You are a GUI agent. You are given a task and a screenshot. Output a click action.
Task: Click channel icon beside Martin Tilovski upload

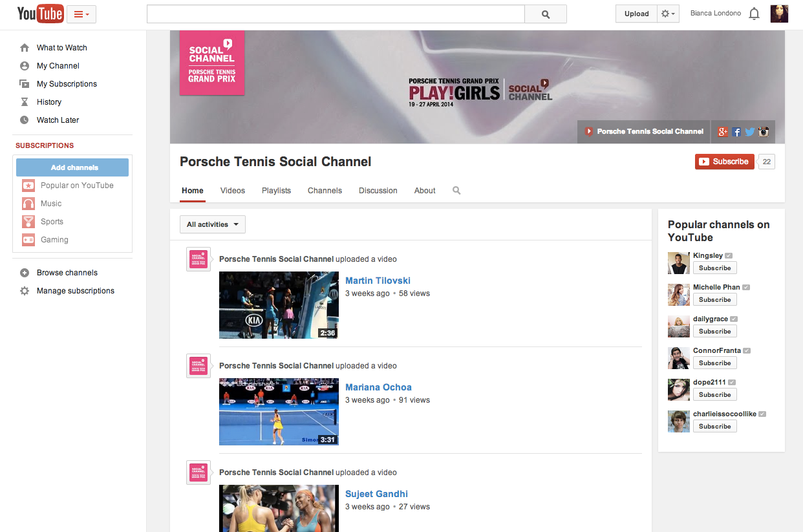pyautogui.click(x=198, y=259)
